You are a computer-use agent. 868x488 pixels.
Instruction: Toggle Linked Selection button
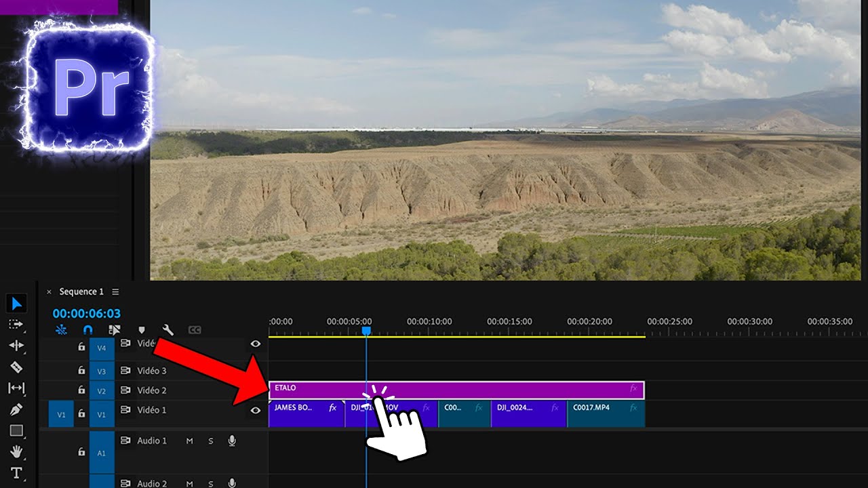click(x=115, y=330)
